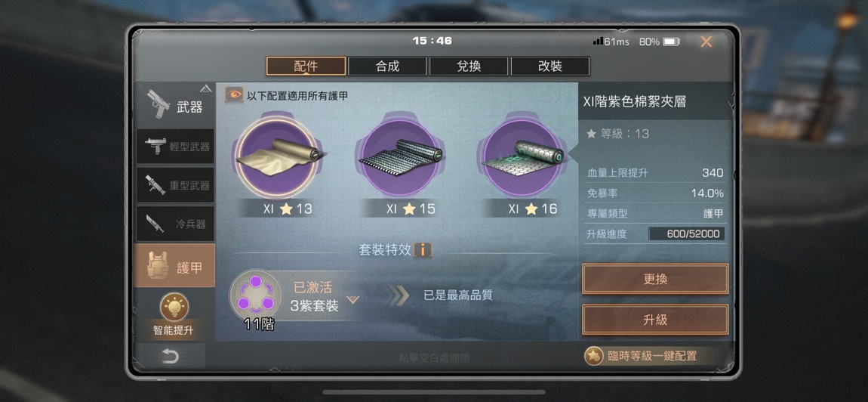Screen dimensions: 868x402
Task: Select the beige cotton layer armor item
Action: click(x=275, y=157)
